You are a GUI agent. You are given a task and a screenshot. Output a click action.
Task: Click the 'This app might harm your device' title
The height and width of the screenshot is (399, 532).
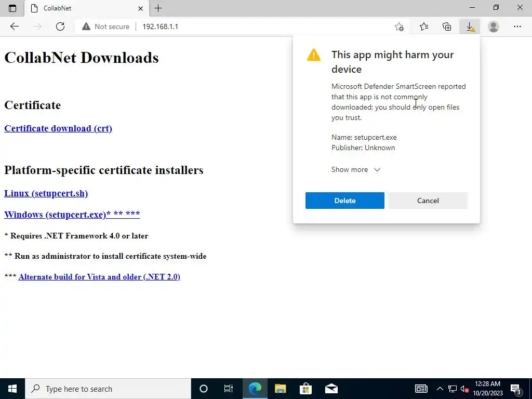pyautogui.click(x=393, y=62)
